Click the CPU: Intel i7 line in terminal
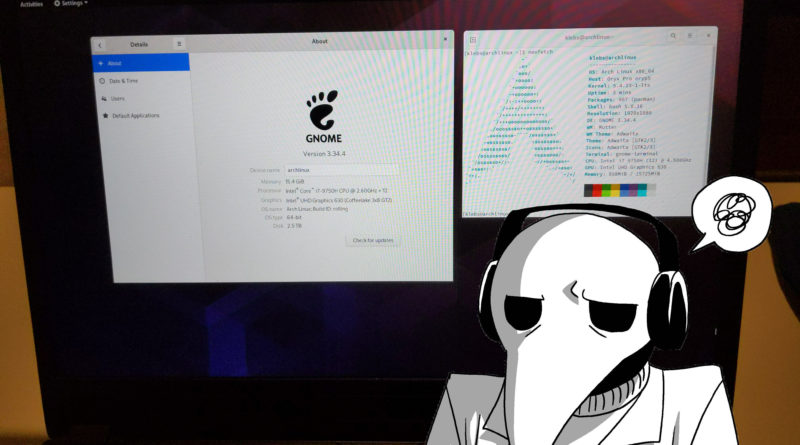The width and height of the screenshot is (800, 445). pos(638,160)
